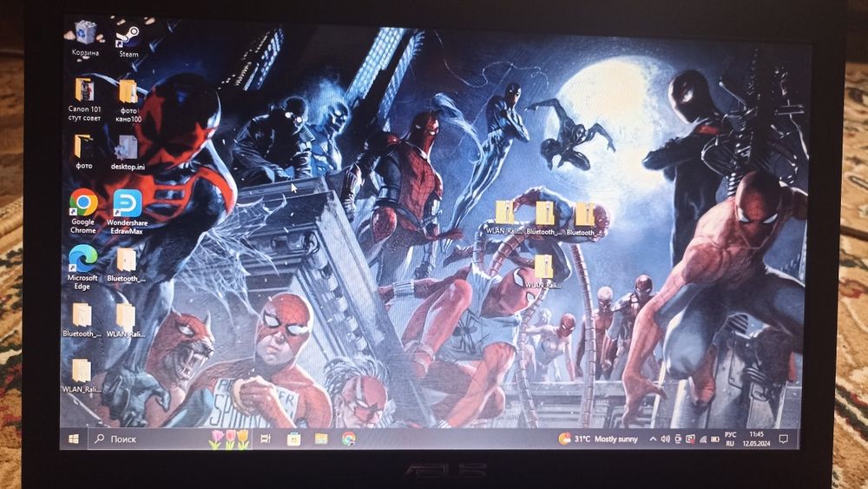
Task: Open Microsoft Store from the taskbar
Action: (293, 439)
